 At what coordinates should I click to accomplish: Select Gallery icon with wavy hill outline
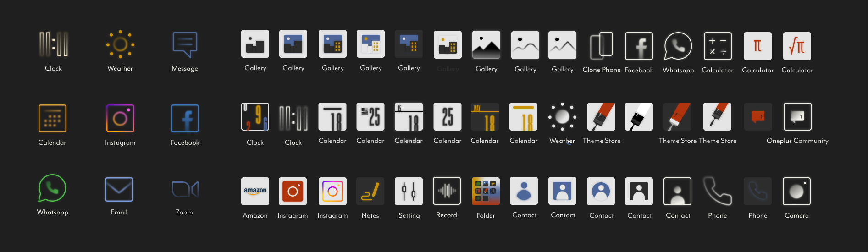coord(525,45)
